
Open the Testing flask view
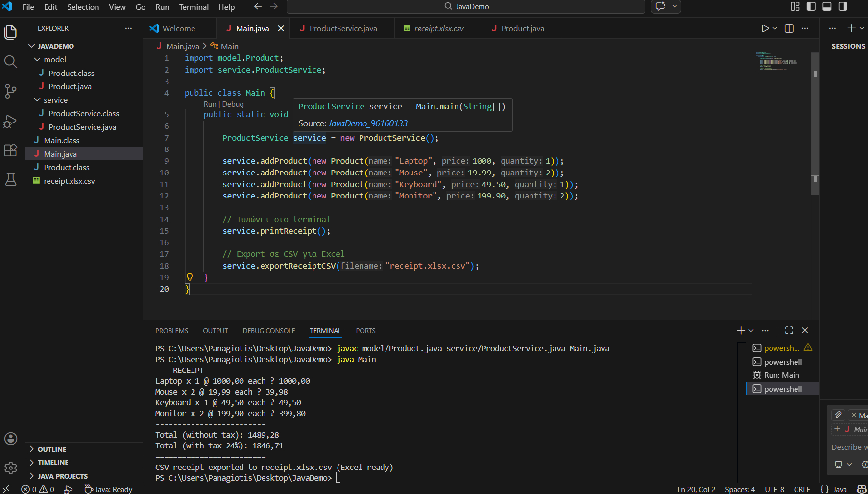coord(10,179)
